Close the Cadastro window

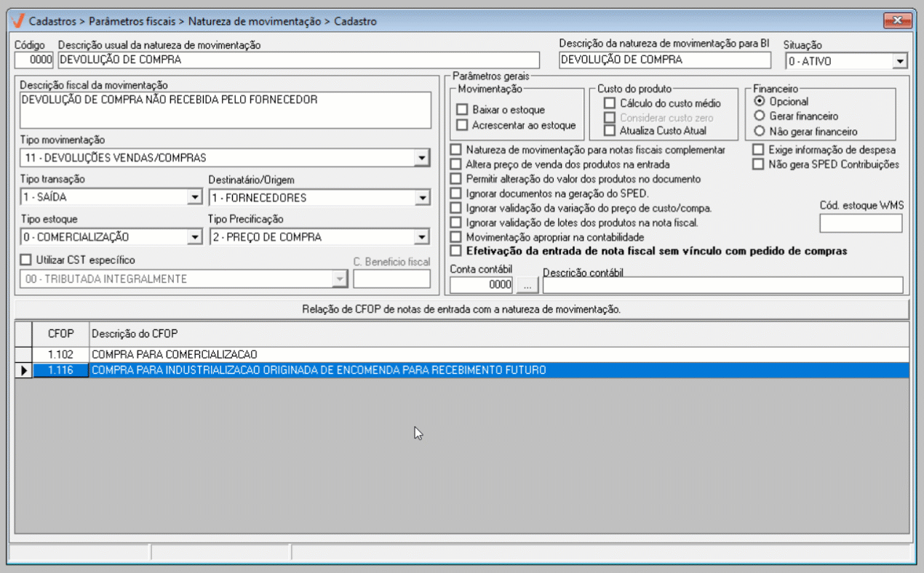pyautogui.click(x=897, y=20)
